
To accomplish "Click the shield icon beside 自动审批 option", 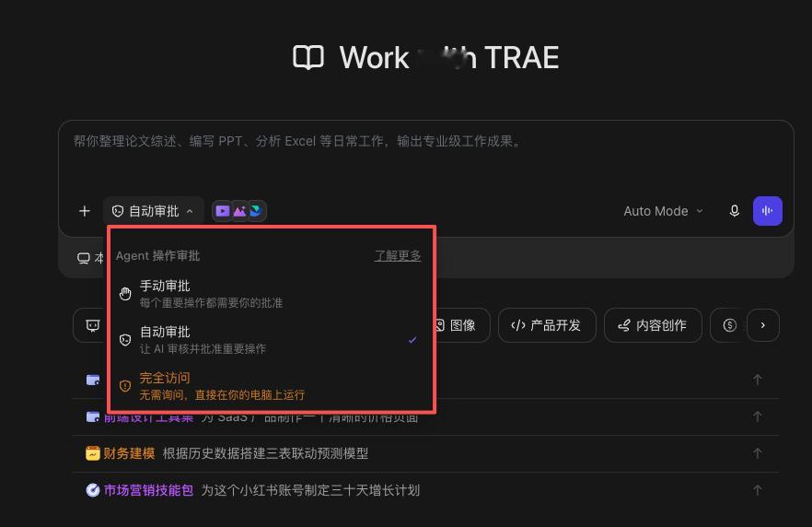I will [x=125, y=340].
